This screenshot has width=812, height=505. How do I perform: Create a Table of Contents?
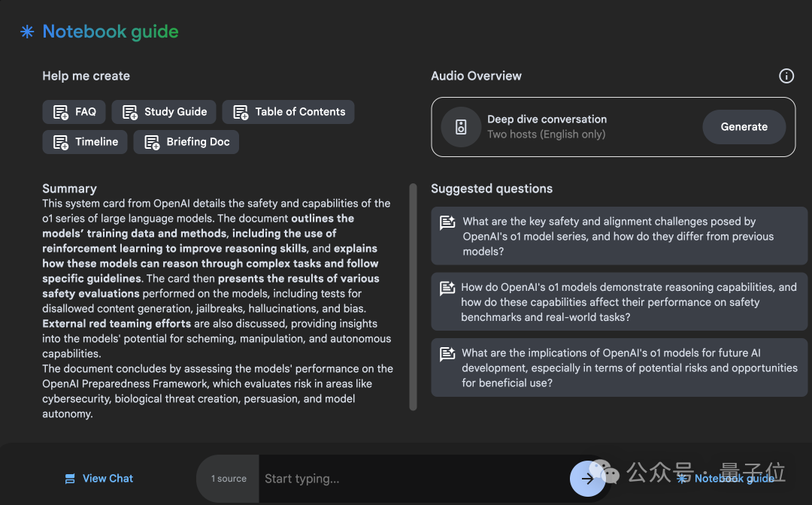pyautogui.click(x=288, y=112)
